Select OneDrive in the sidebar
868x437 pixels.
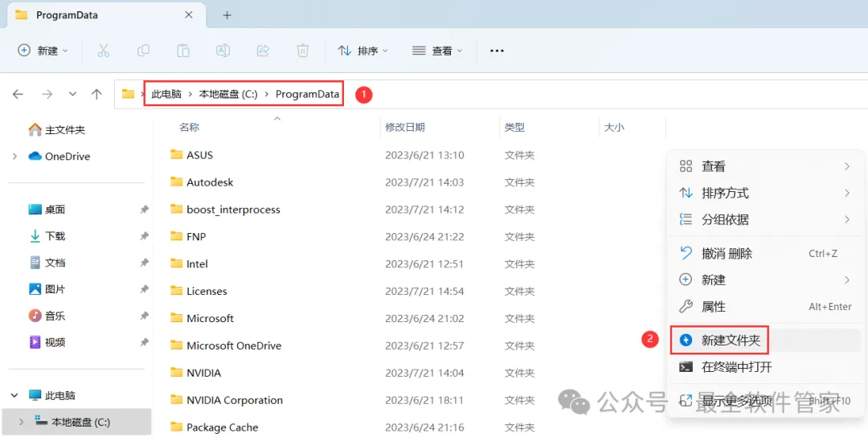[x=59, y=157]
